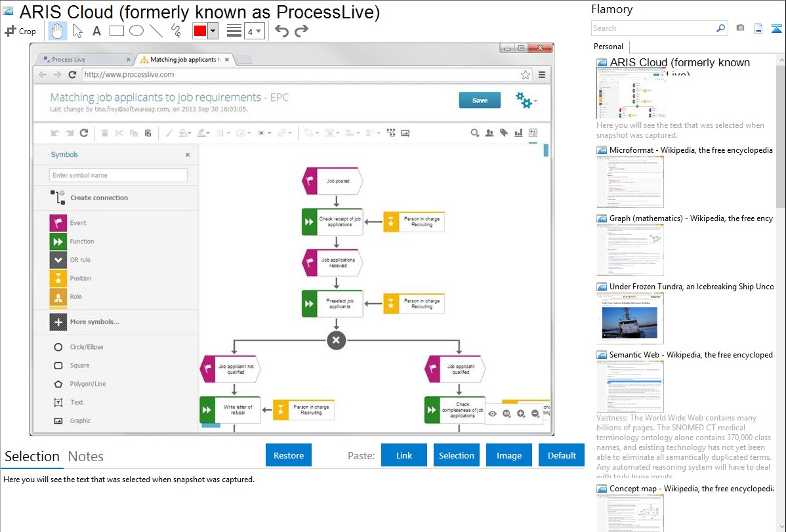The image size is (786, 532).
Task: Pick the rectangle drawing tool
Action: click(x=116, y=31)
